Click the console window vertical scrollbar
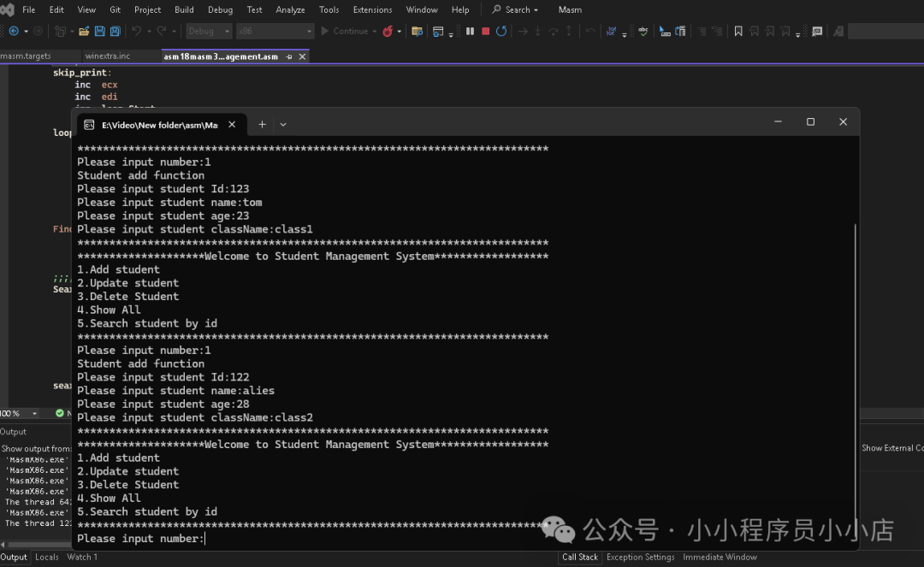The width and height of the screenshot is (924, 567). [x=856, y=342]
